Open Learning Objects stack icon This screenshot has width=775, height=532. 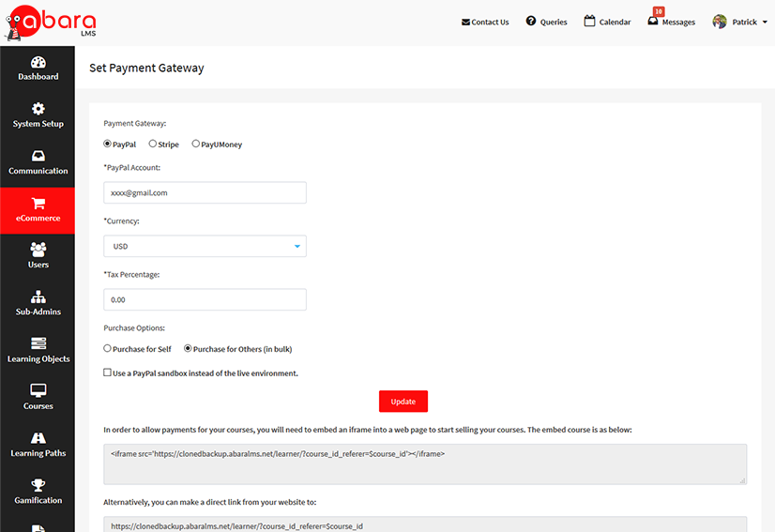pos(38,343)
